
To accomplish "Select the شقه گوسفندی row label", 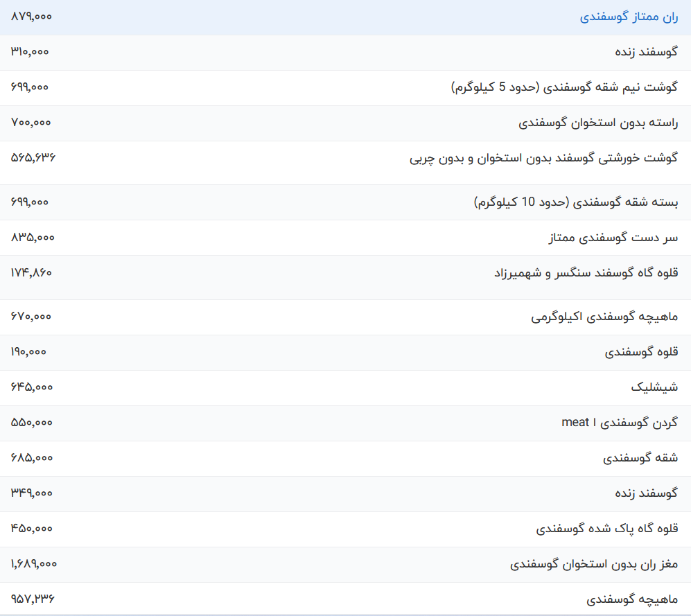I will click(x=640, y=458).
